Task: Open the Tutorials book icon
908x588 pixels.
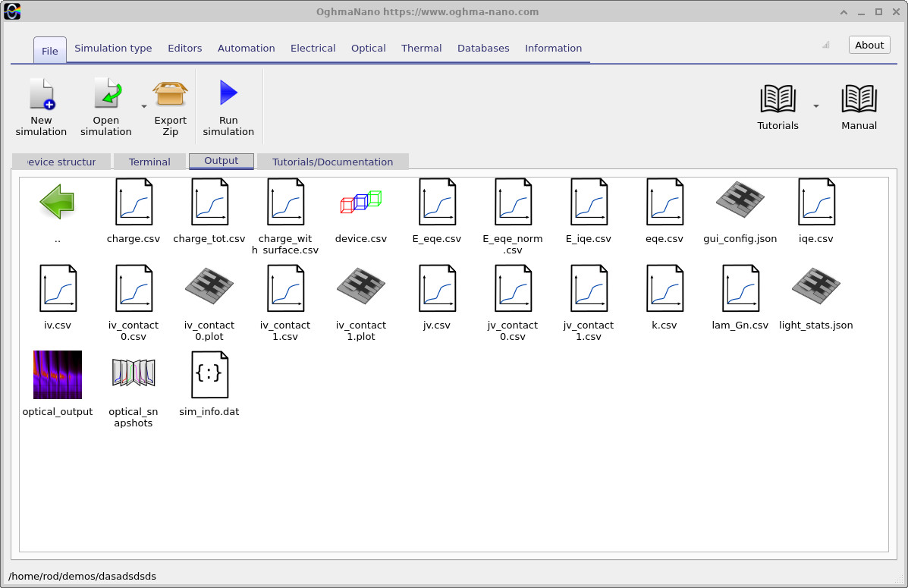Action: [778, 99]
